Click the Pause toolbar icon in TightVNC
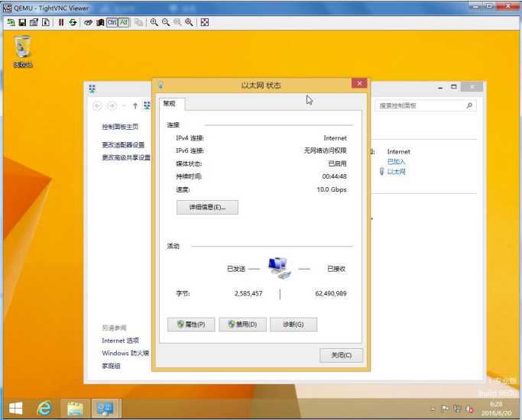 [x=61, y=22]
